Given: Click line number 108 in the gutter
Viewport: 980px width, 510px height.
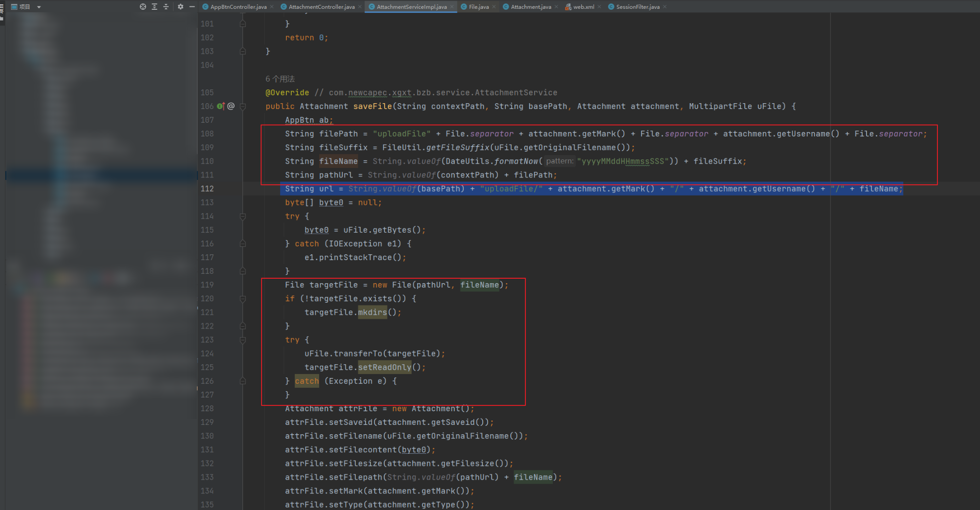Looking at the screenshot, I should pyautogui.click(x=207, y=133).
